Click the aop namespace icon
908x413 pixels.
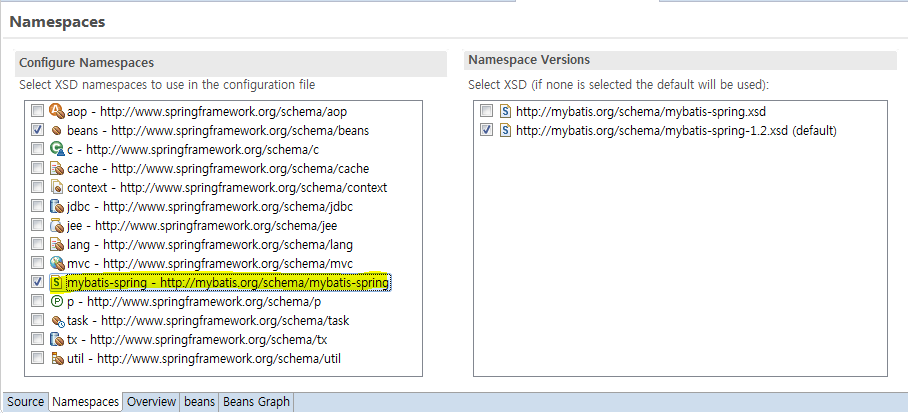click(x=56, y=111)
